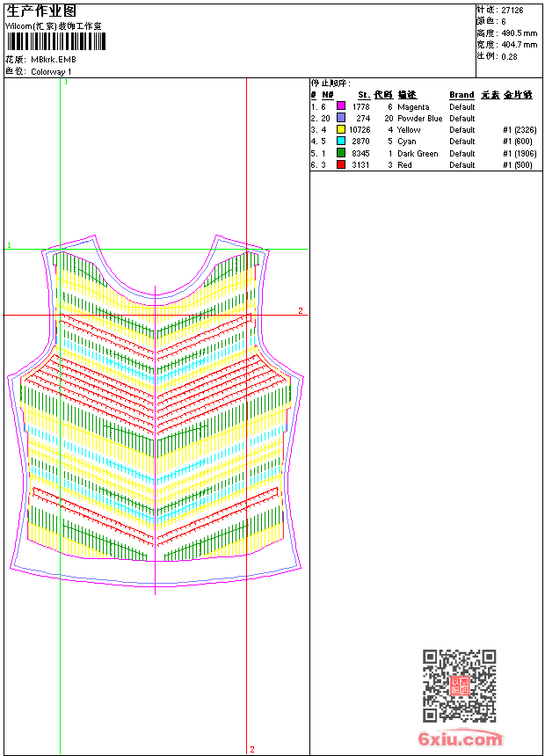Click the Magenta color swatch
This screenshot has height=756, width=545.
click(x=341, y=106)
